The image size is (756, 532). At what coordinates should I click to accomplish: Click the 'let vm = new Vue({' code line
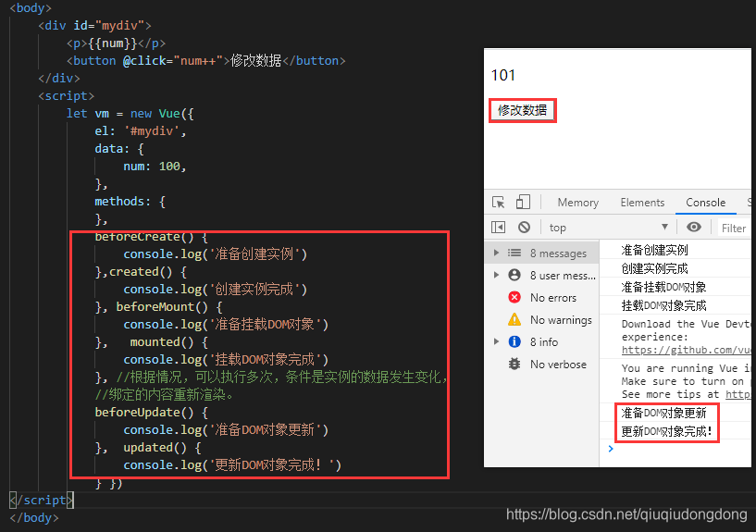click(130, 114)
